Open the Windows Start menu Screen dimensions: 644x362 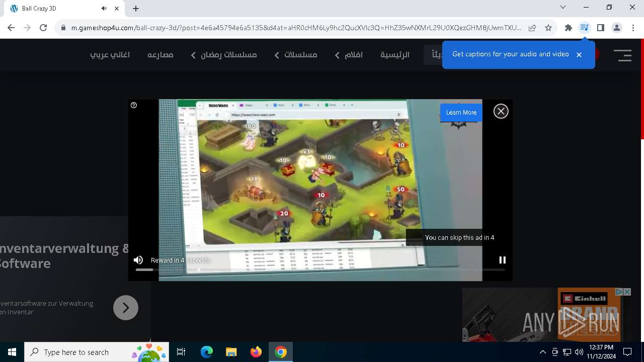click(x=12, y=352)
